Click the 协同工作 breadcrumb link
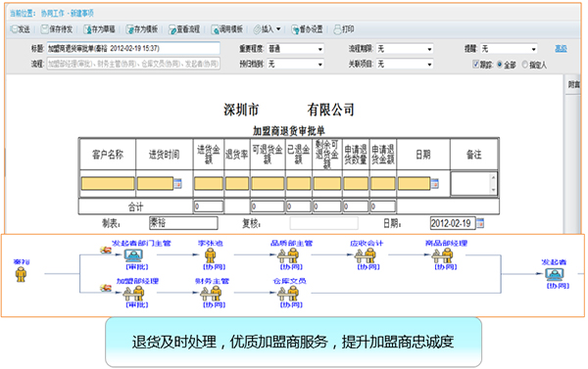Screen dimensions: 588x369 pyautogui.click(x=53, y=14)
